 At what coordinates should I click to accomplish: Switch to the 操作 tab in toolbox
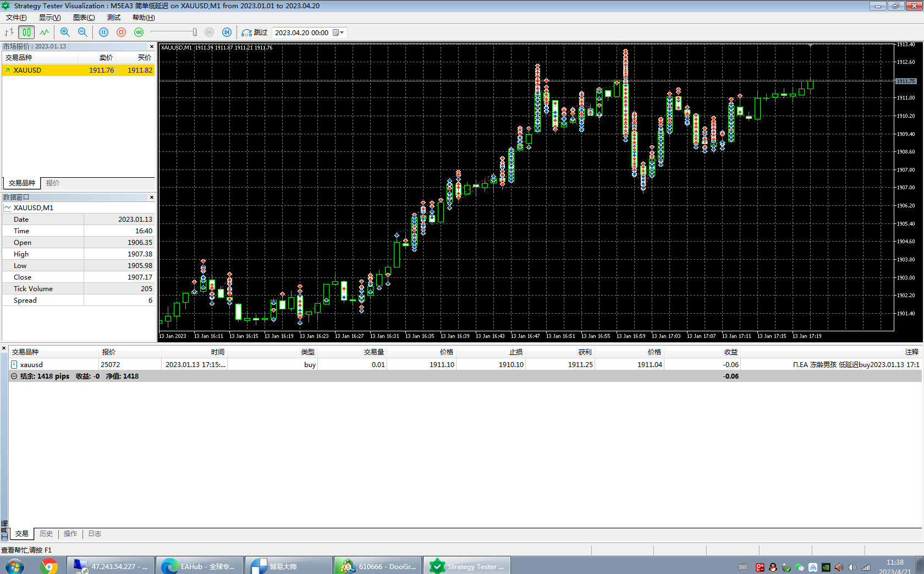(x=70, y=534)
